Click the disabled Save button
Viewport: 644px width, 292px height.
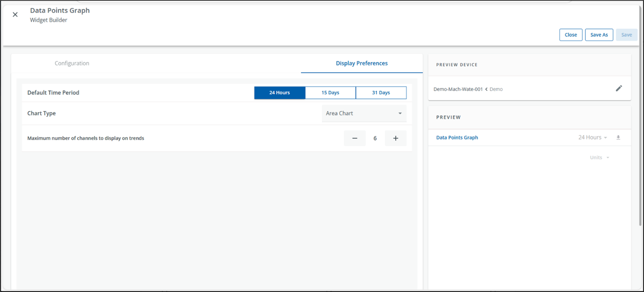point(626,35)
